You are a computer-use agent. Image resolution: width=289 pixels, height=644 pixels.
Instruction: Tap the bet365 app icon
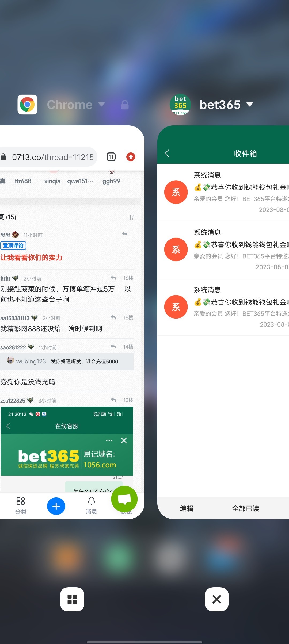coord(180,105)
